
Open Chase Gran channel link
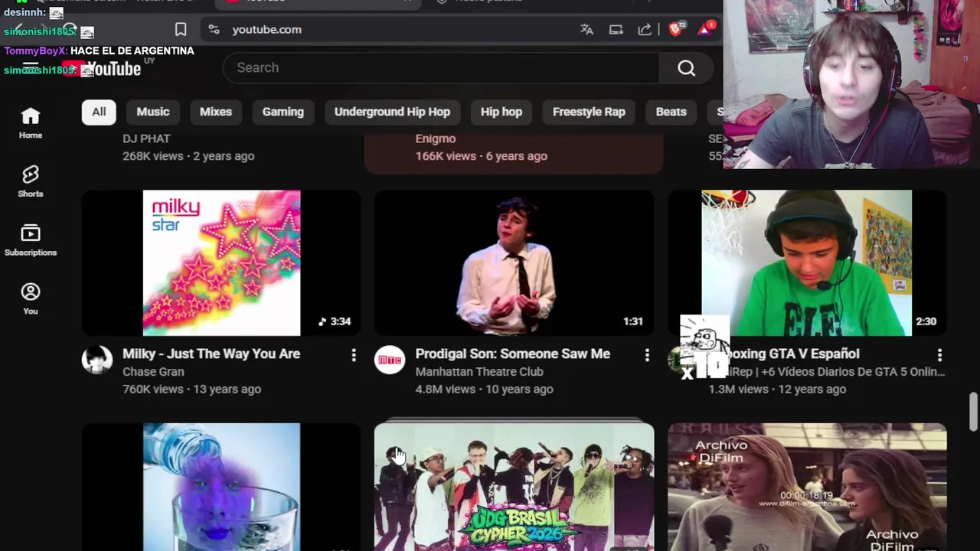tap(153, 372)
